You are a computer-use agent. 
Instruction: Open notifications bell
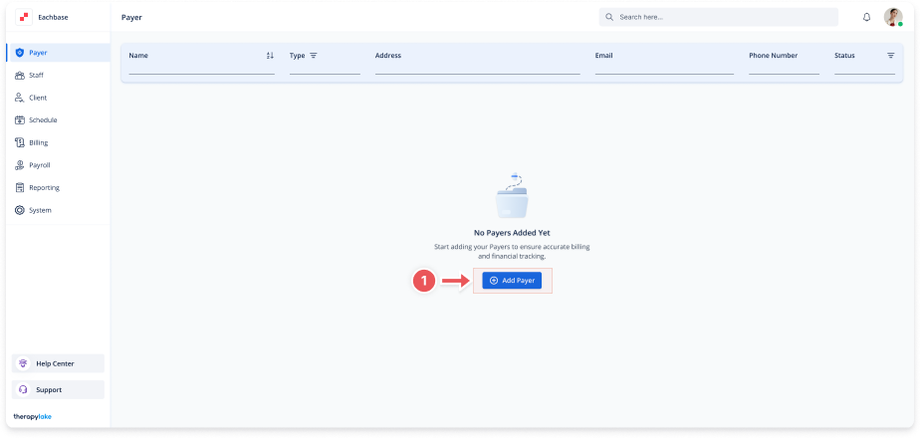point(867,18)
